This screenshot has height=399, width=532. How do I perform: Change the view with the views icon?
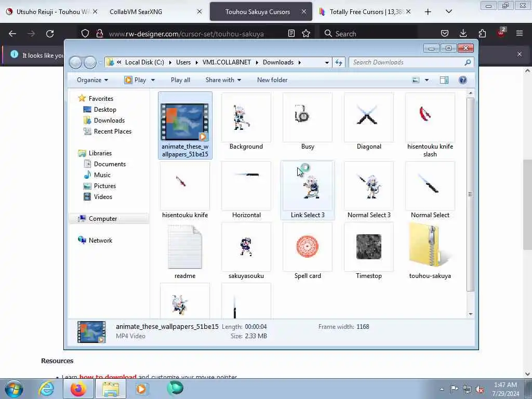click(416, 80)
